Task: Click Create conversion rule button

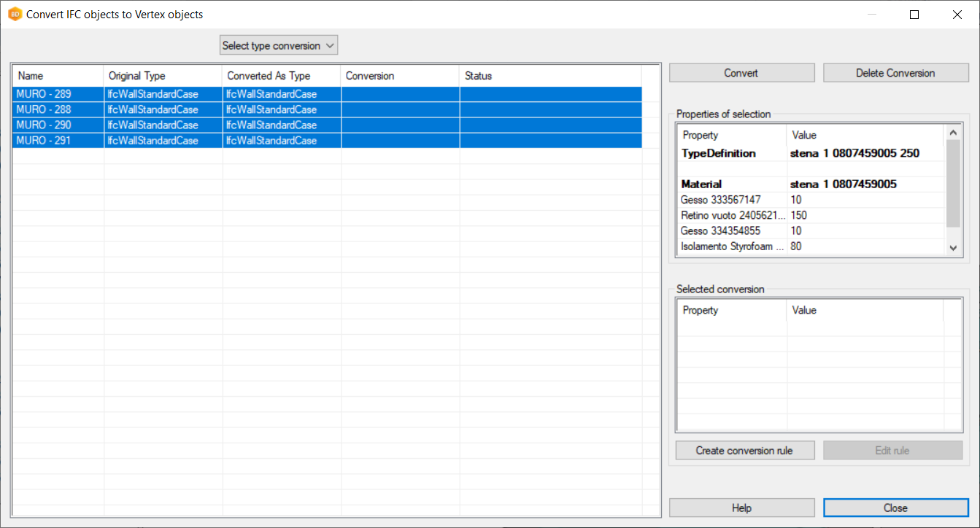Action: (x=744, y=451)
